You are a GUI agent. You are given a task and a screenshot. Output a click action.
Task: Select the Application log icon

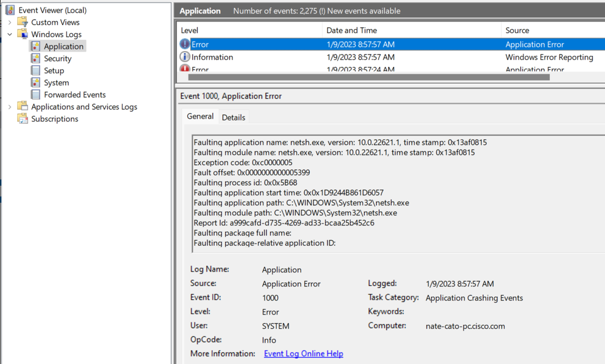35,46
